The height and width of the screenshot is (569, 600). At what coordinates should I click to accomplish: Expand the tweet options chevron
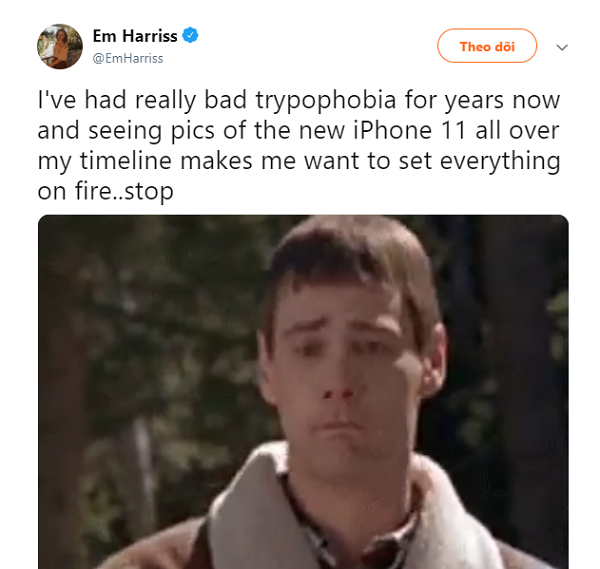[561, 47]
